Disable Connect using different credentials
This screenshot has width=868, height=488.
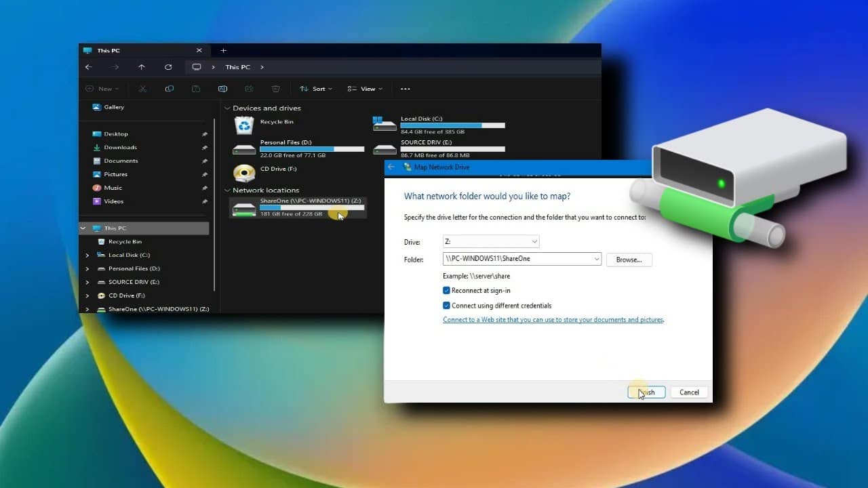click(446, 305)
